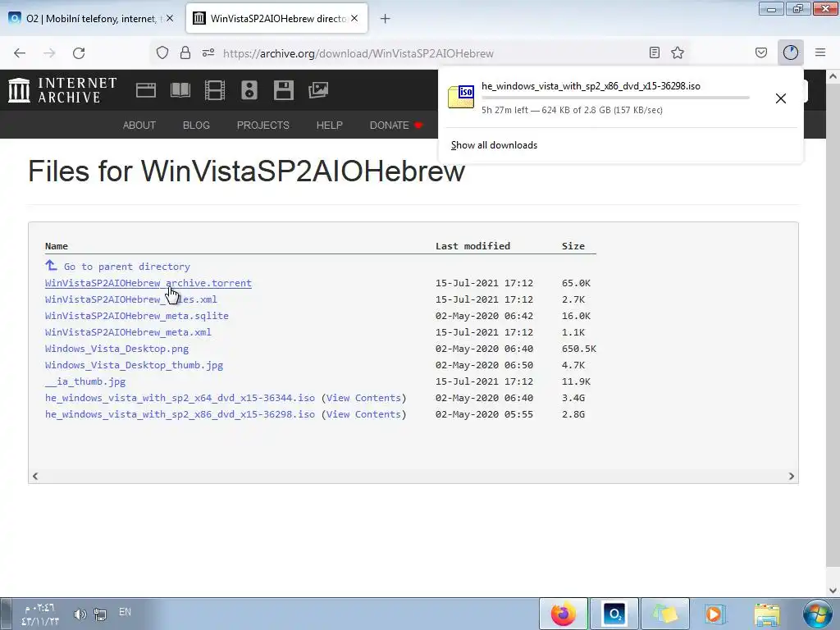
Task: Open the stacked notes taskbar icon
Action: (664, 614)
